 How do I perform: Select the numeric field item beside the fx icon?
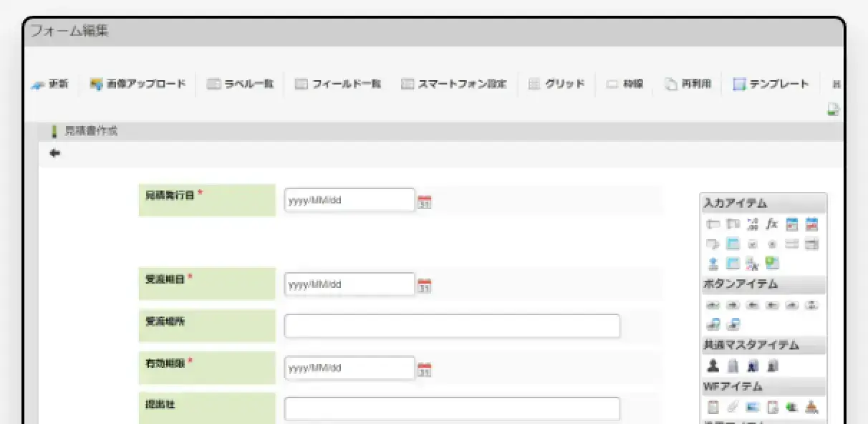point(752,224)
